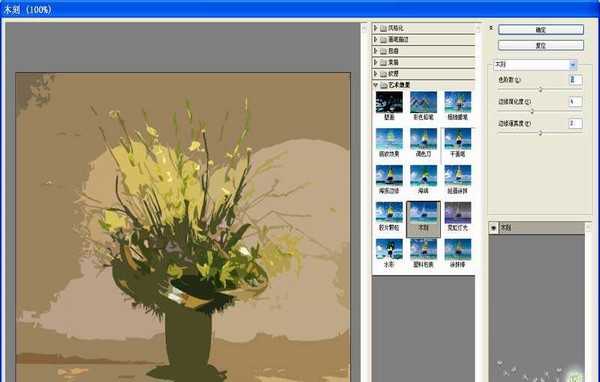Viewport: 600px width, 382px height.
Task: Click the 色阶数 levels number input field
Action: point(575,80)
